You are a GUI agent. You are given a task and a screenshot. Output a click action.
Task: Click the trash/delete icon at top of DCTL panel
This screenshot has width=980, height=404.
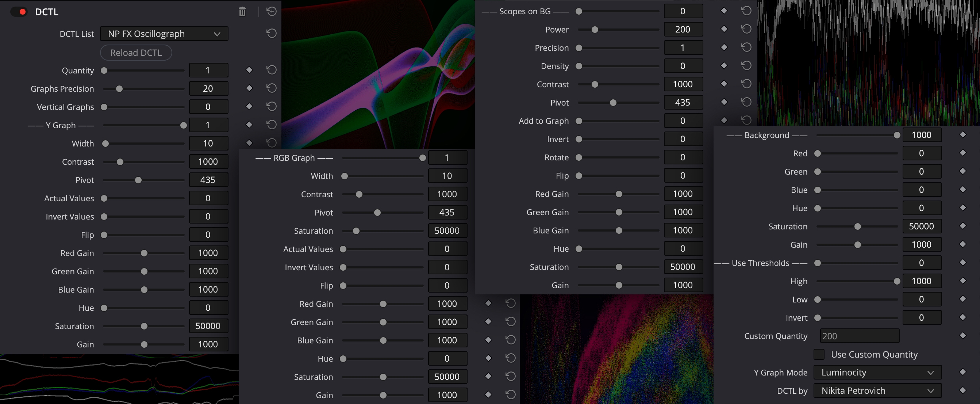point(242,11)
